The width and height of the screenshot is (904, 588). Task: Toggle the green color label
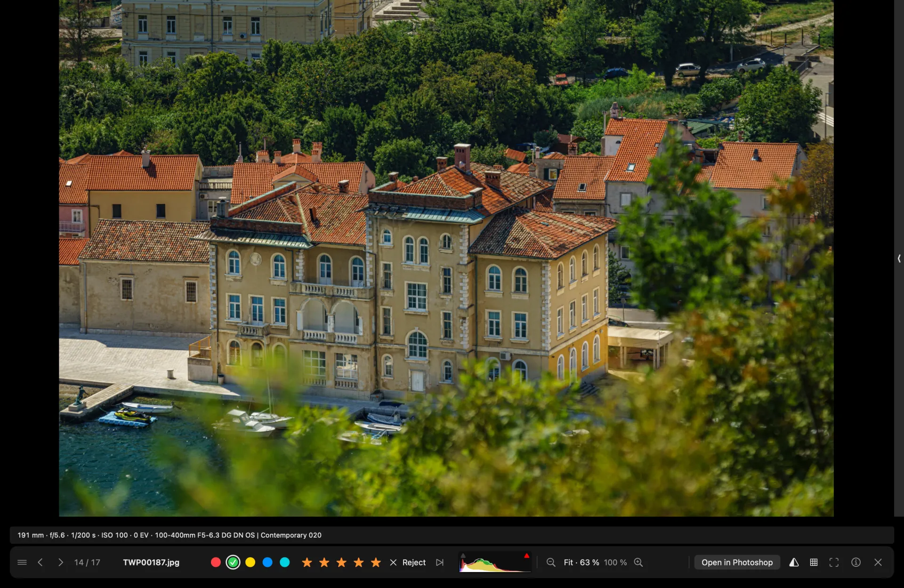pyautogui.click(x=233, y=562)
